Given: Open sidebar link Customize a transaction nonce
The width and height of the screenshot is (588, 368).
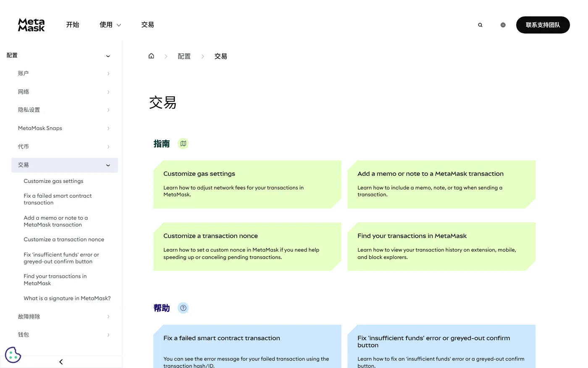Looking at the screenshot, I should [64, 240].
